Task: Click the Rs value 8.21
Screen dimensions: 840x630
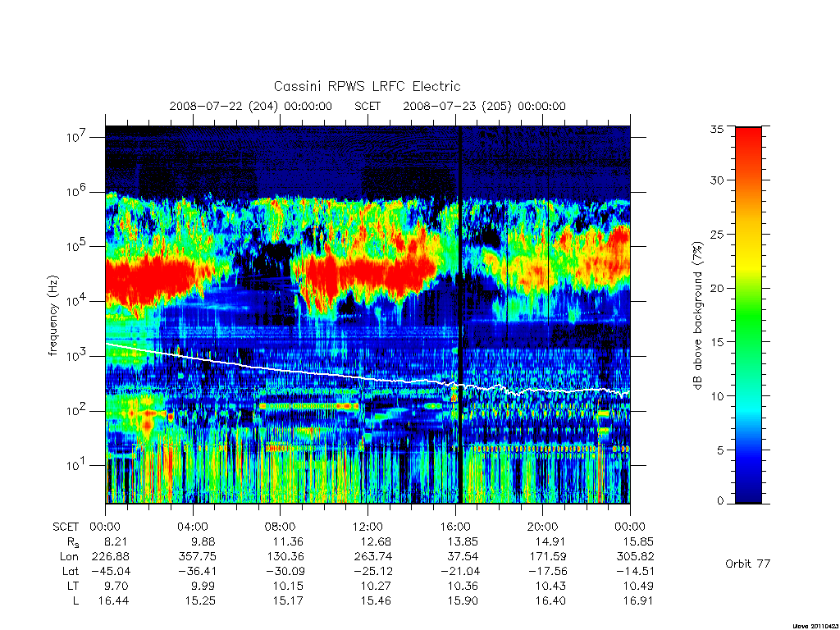Action: coord(116,541)
